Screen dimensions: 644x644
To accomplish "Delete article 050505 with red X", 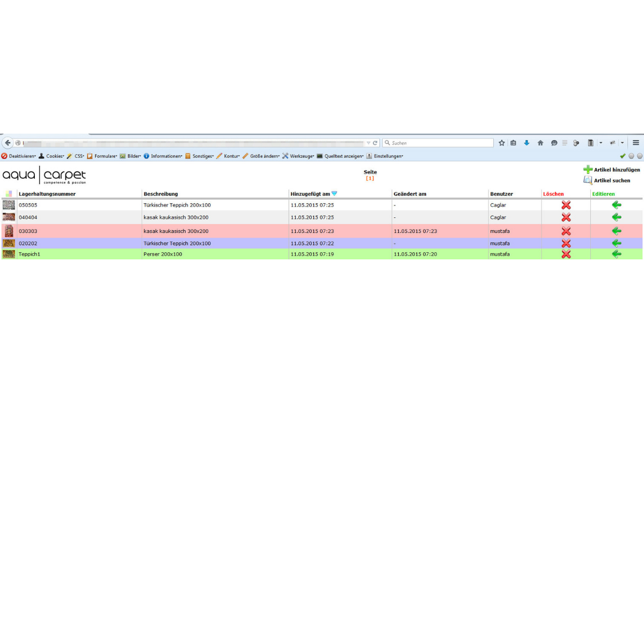I will [x=566, y=205].
